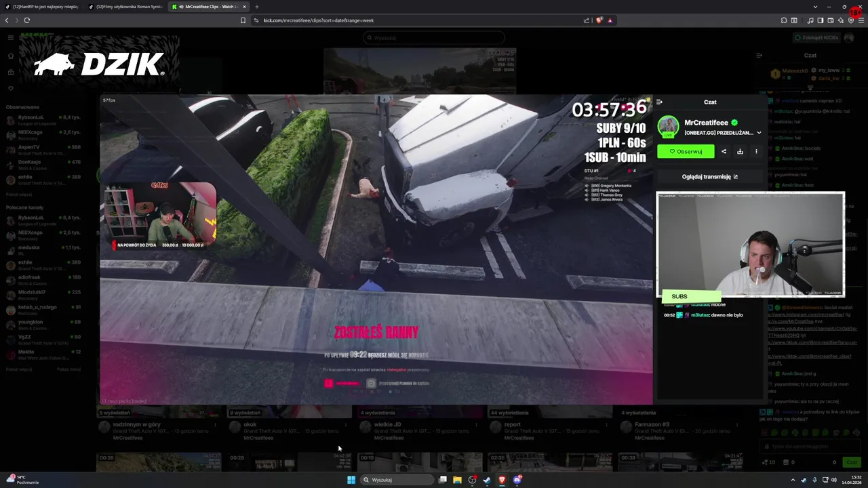Share the clip with share icon
This screenshot has width=868, height=488.
coord(724,151)
